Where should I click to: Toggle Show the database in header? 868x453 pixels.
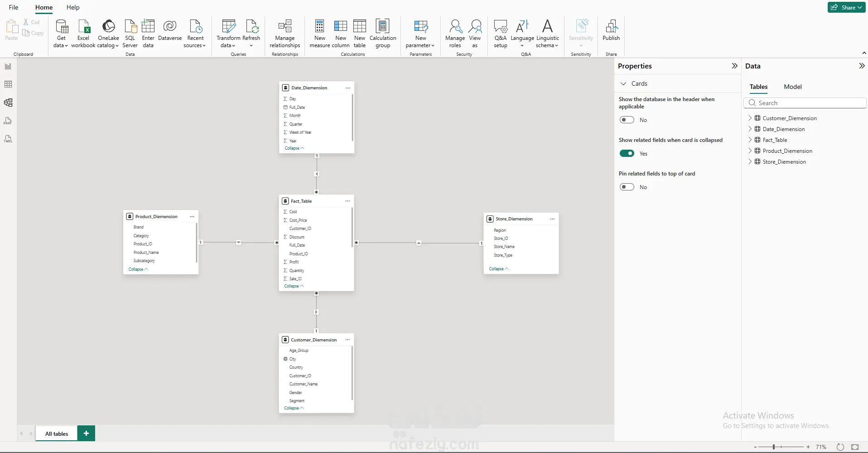coord(627,120)
